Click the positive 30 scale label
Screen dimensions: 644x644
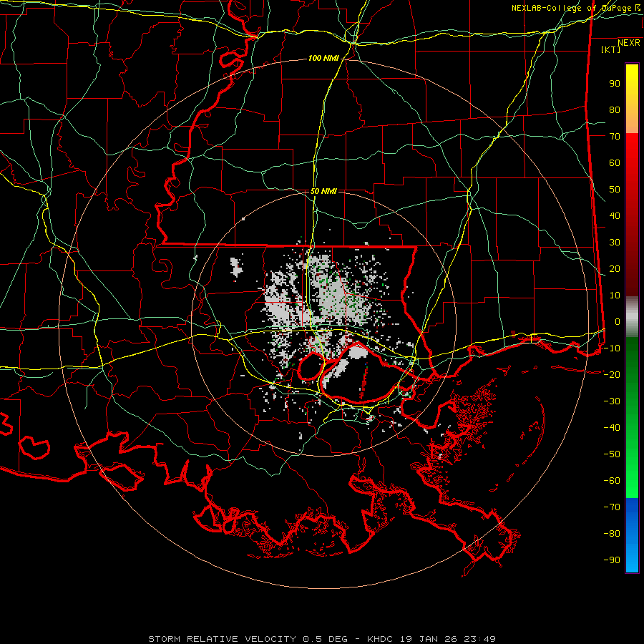click(x=615, y=243)
